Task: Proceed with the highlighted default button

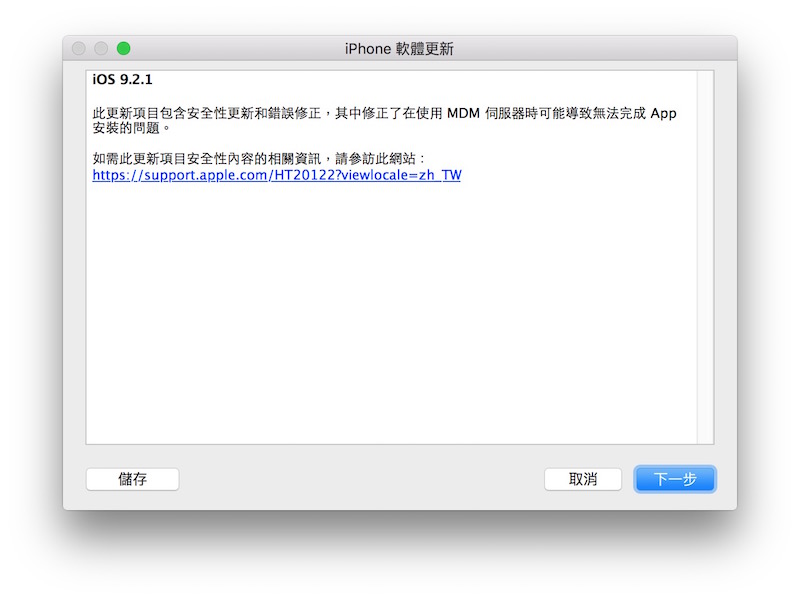Action: (673, 479)
